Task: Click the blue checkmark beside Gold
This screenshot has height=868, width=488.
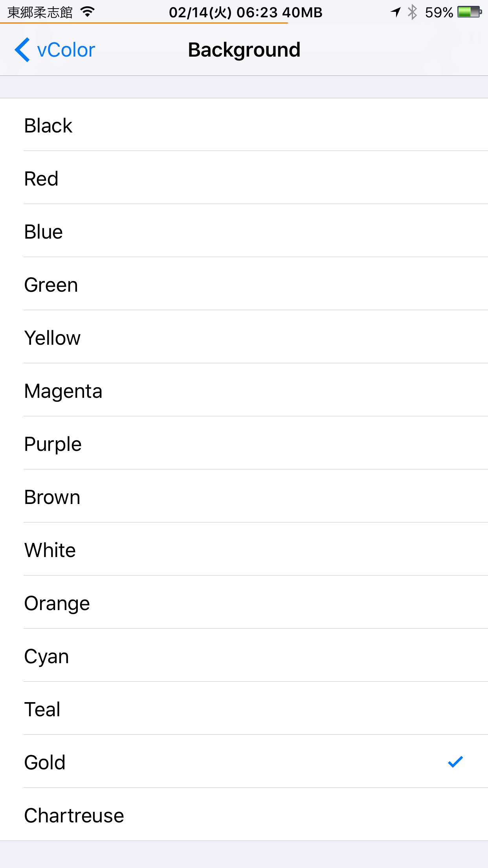Action: tap(455, 761)
